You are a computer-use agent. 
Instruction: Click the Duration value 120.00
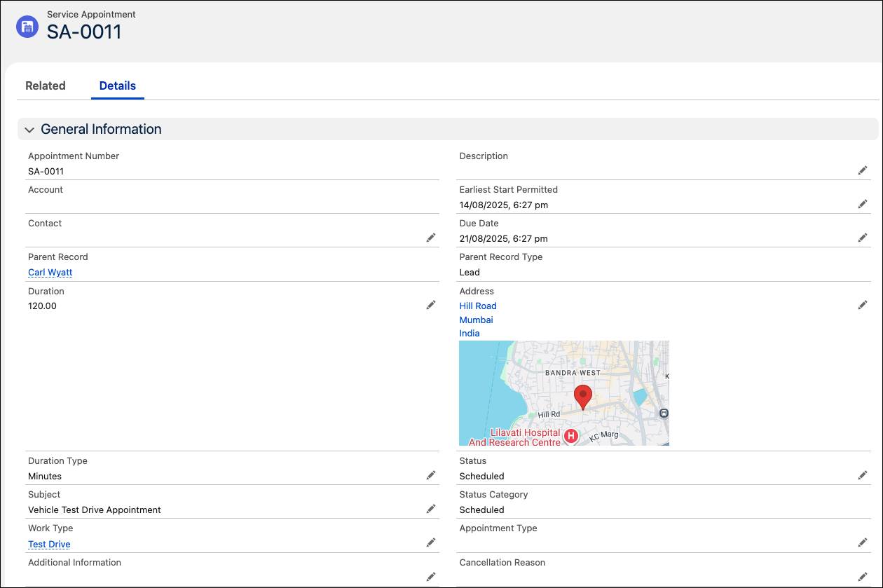click(42, 306)
